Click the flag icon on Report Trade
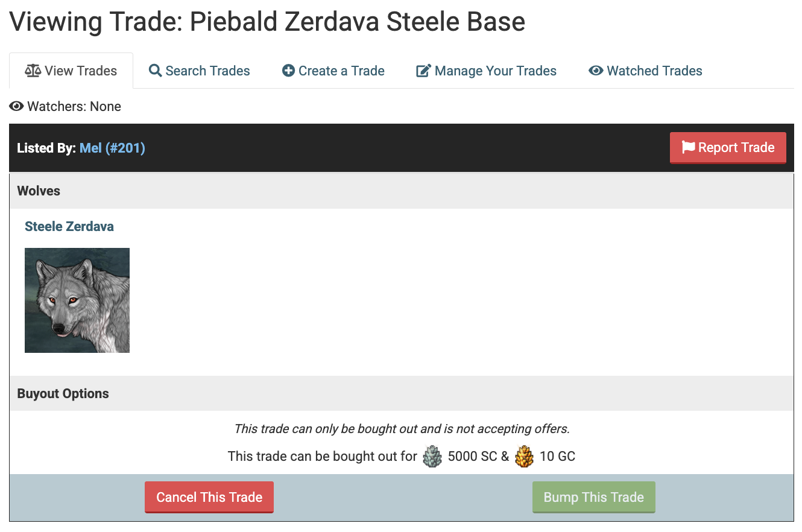This screenshot has height=532, width=802. click(688, 147)
